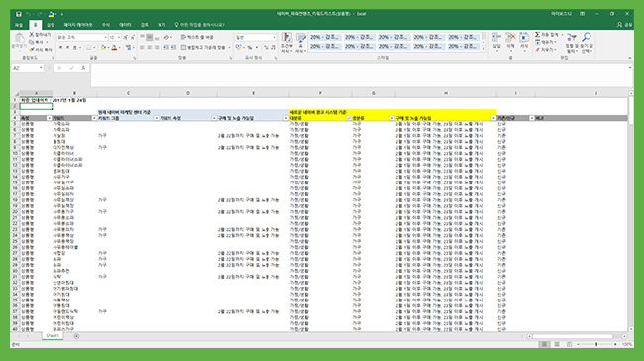Open filter dropdown on column A header row

49,118
